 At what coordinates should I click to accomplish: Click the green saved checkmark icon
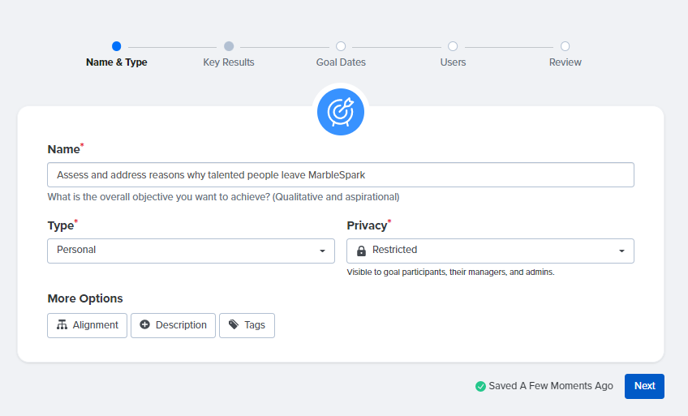click(480, 386)
